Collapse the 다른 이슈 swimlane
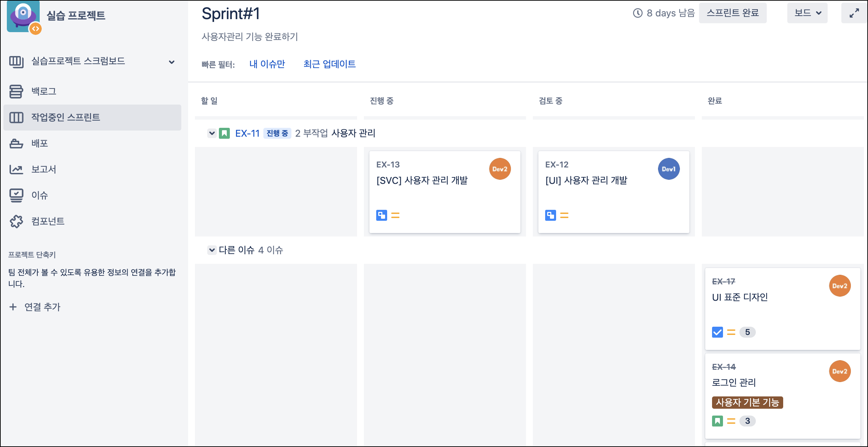Image resolution: width=868 pixels, height=447 pixels. pyautogui.click(x=212, y=250)
